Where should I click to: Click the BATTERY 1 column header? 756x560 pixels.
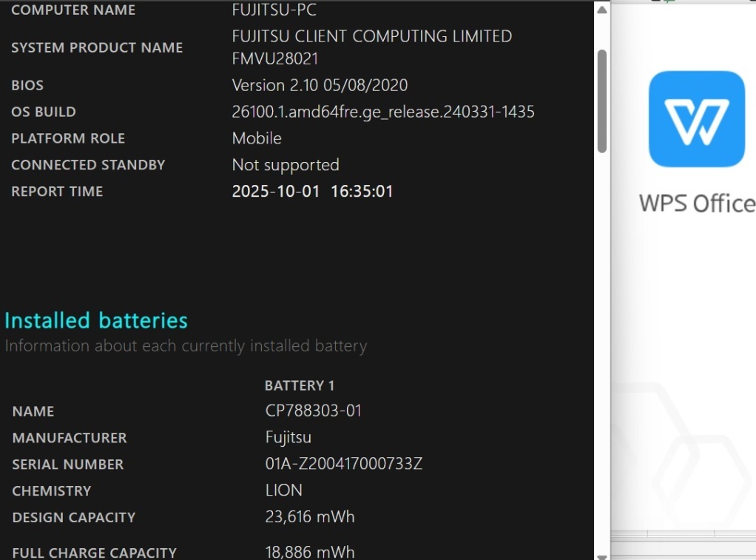click(x=300, y=385)
